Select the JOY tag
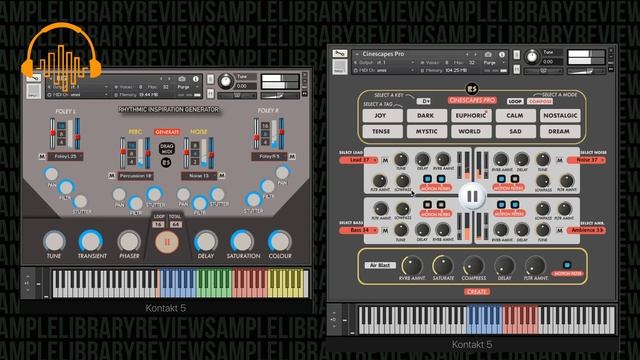The height and width of the screenshot is (360, 640). (x=382, y=116)
